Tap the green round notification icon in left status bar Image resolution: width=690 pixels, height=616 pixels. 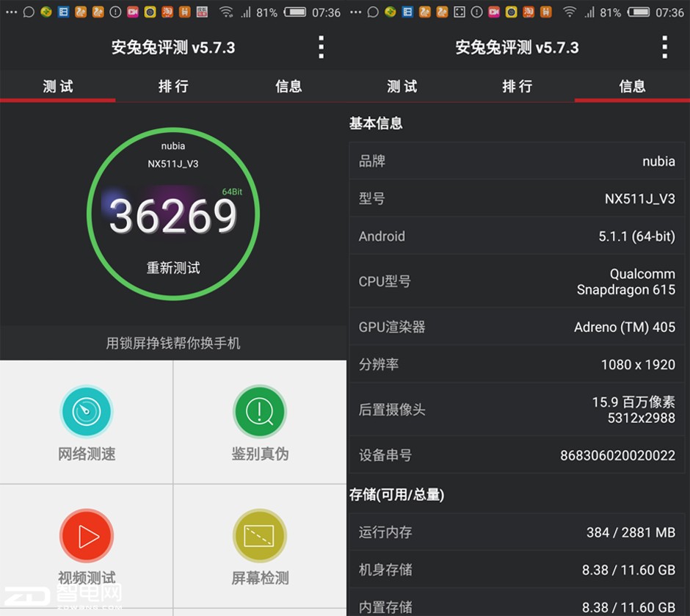click(46, 12)
